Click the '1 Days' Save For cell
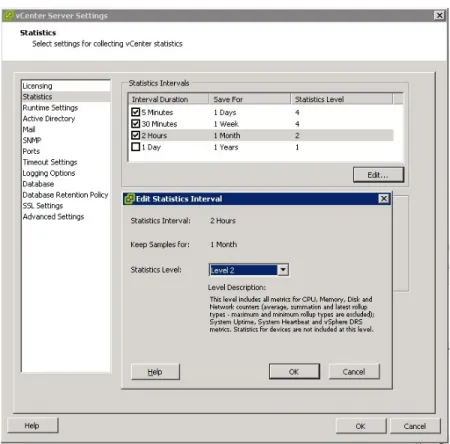Image resolution: width=450 pixels, height=444 pixels. 225,112
